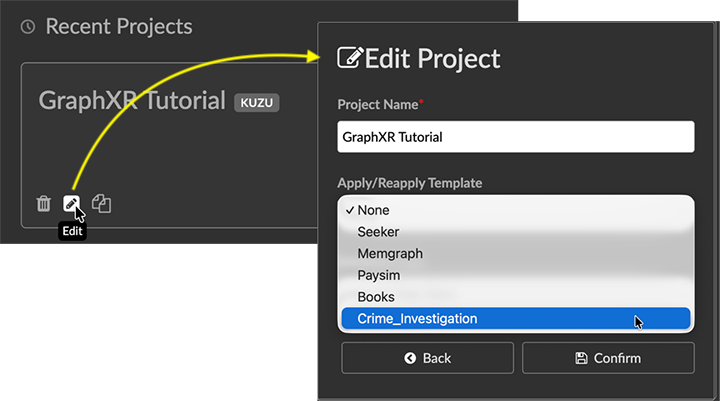Click the floppy disk icon on Confirm
This screenshot has height=401, width=720.
click(x=582, y=358)
